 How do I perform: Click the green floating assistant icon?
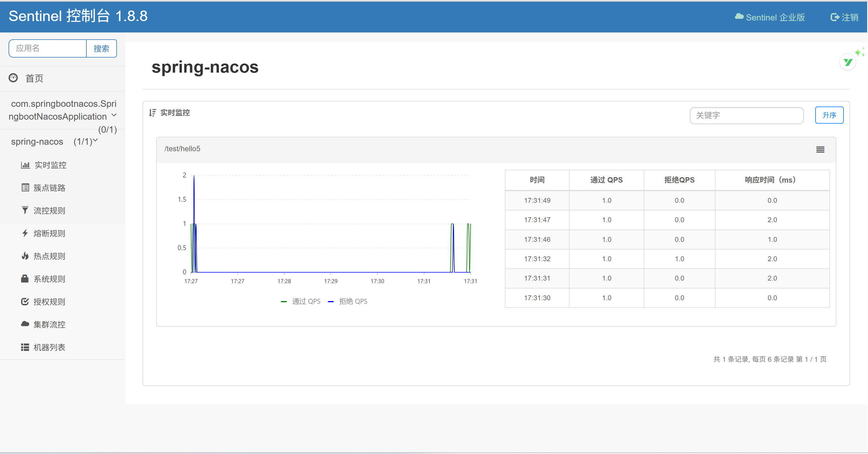point(848,62)
